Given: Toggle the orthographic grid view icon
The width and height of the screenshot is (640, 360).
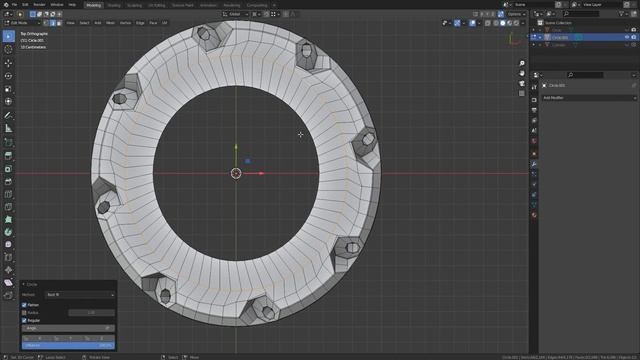Looking at the screenshot, I should coord(522,93).
